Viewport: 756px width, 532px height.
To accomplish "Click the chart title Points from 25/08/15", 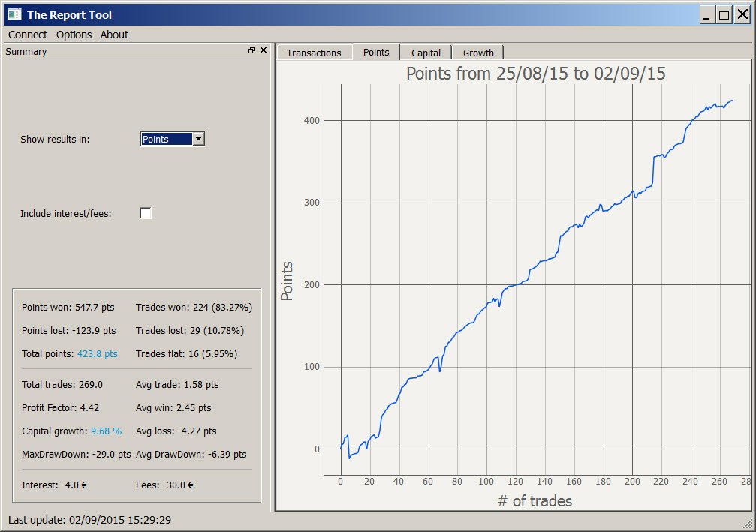I will pos(536,74).
